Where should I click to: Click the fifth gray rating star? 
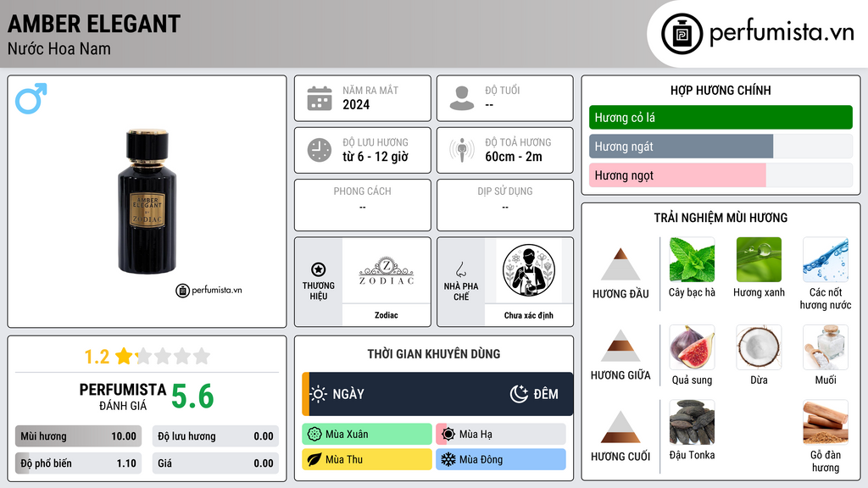coord(202,356)
